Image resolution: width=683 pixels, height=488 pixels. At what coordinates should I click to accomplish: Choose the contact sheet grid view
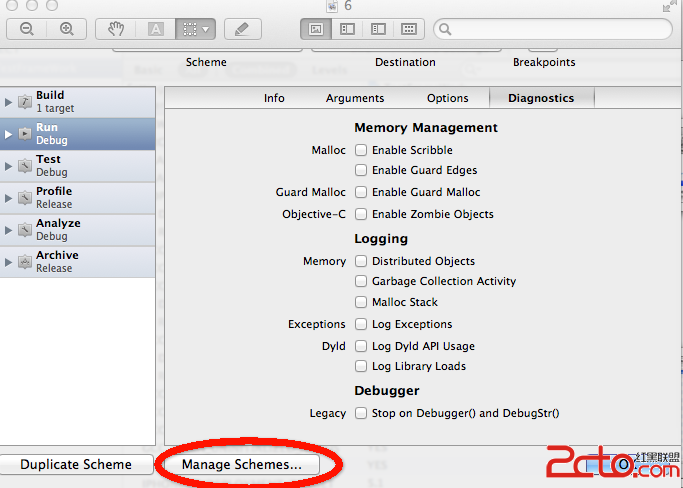tap(409, 29)
